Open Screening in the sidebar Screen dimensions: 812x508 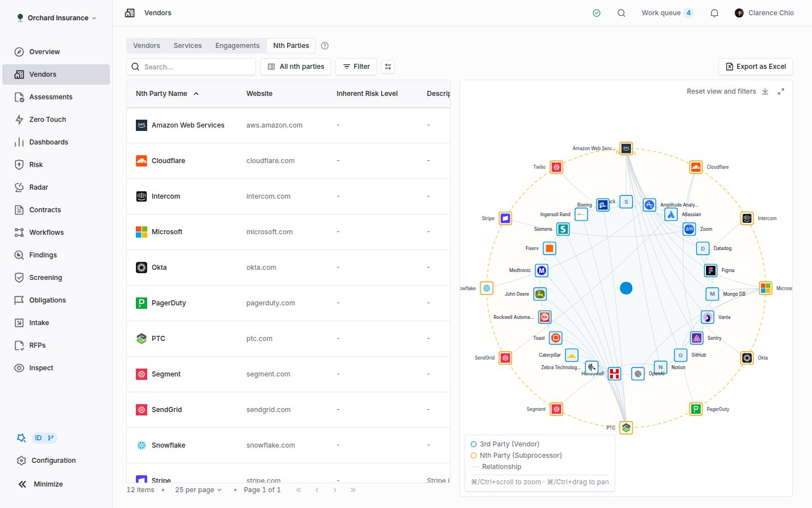point(56,278)
